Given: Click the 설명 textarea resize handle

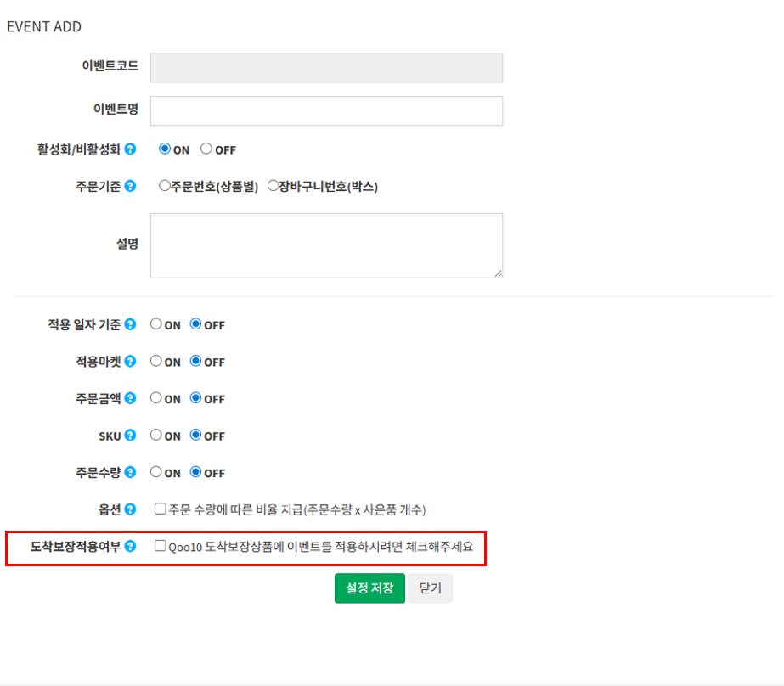Looking at the screenshot, I should pos(498,273).
